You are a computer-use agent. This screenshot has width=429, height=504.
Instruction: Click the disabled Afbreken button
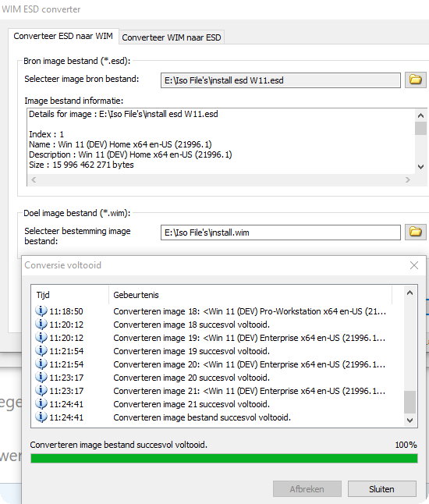[307, 489]
